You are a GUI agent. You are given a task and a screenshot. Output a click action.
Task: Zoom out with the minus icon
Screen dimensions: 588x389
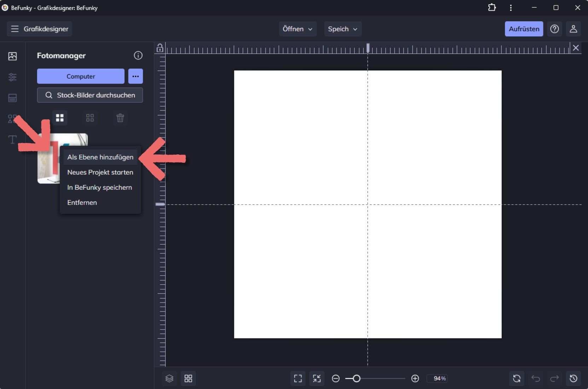click(336, 378)
